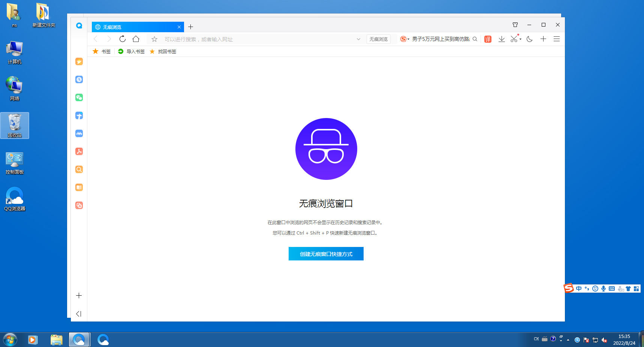Open the Windows Start menu
This screenshot has height=347, width=644.
(x=10, y=340)
